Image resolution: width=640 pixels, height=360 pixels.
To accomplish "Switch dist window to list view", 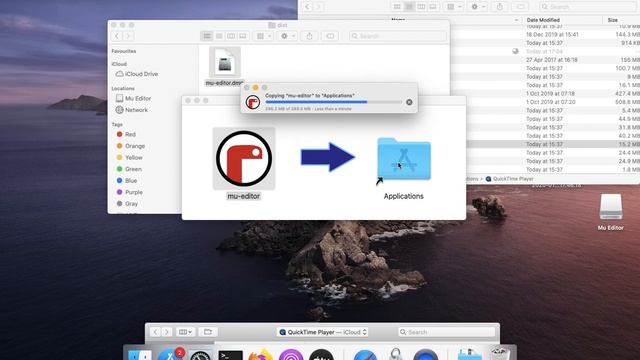I will 219,36.
